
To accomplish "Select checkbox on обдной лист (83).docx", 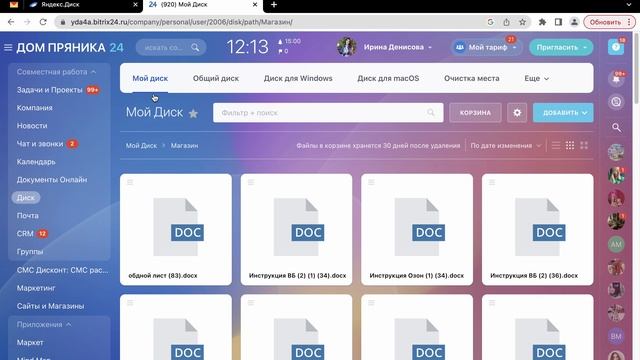I will click(130, 182).
